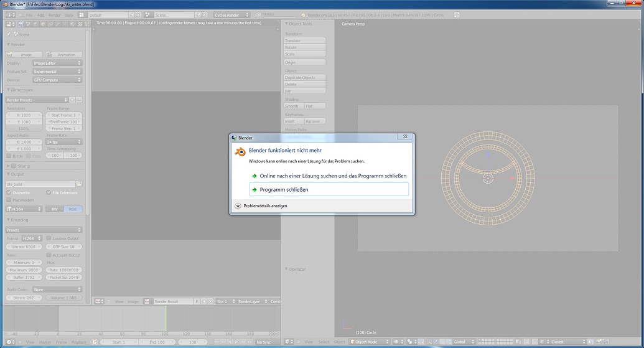Click the Translate tool button
Screen dimensions: 644x348
coord(304,40)
